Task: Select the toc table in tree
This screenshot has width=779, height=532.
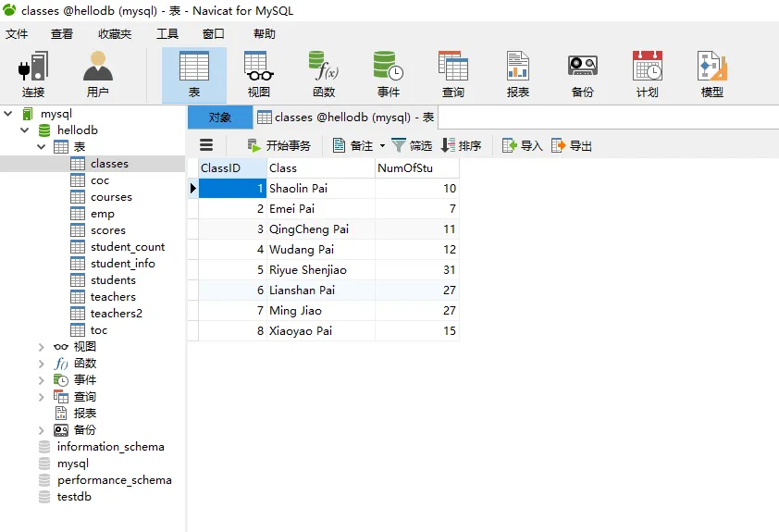Action: coord(99,330)
